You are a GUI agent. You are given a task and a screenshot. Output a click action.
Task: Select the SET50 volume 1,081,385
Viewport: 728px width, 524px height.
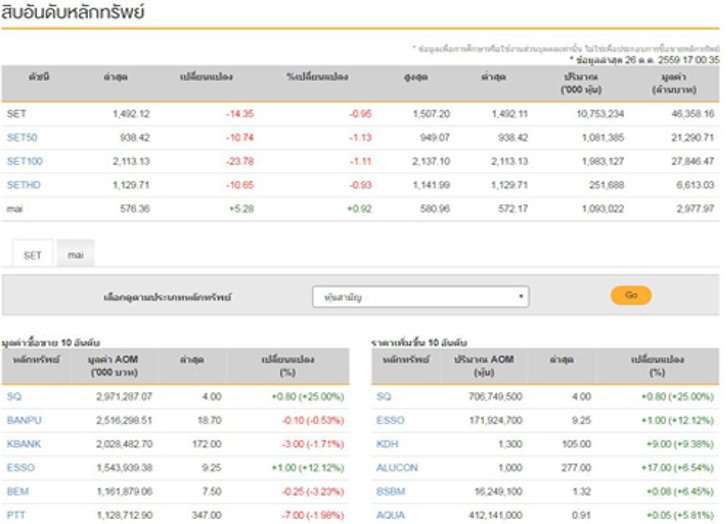point(603,137)
